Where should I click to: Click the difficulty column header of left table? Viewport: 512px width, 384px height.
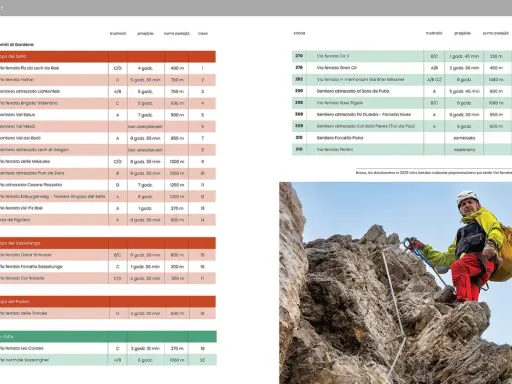coord(118,33)
